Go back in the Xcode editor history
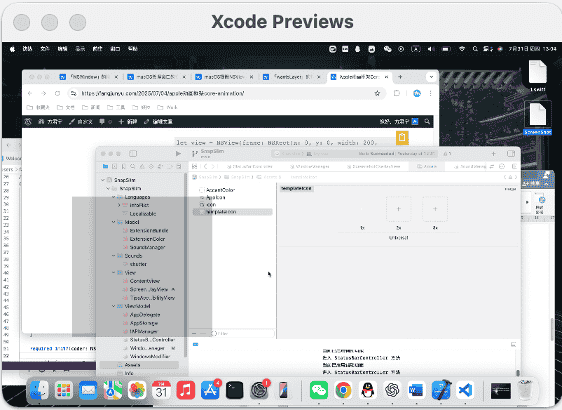562x410 pixels. [x=206, y=166]
